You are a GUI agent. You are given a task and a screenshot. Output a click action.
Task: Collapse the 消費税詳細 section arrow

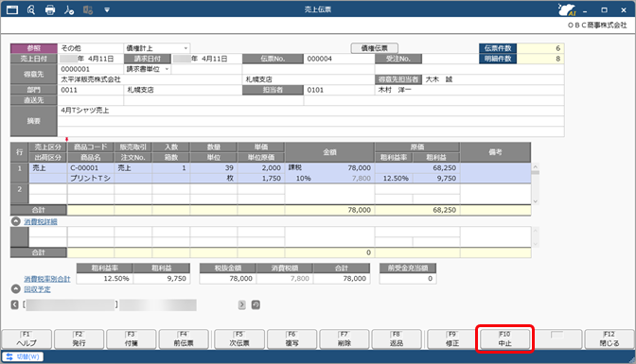point(16,221)
